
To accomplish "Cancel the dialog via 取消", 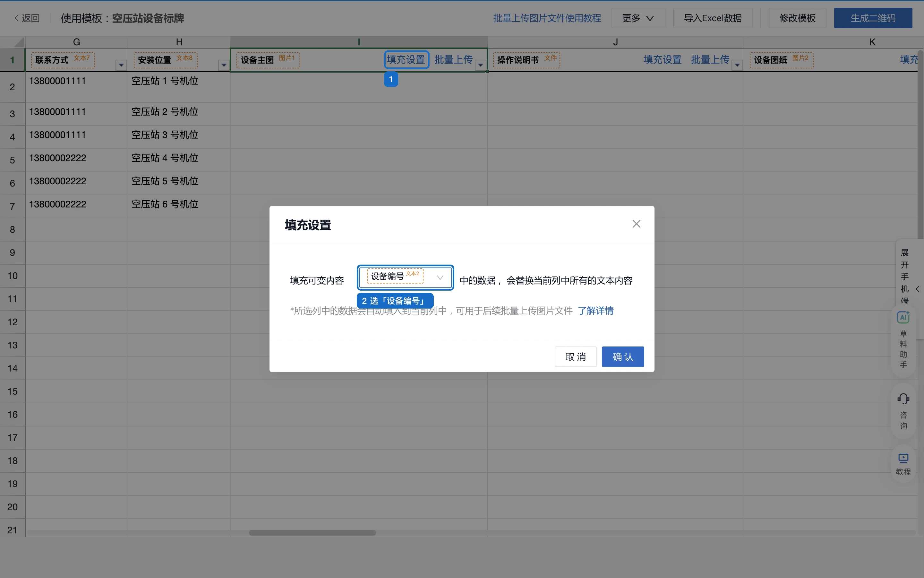I will [x=575, y=357].
